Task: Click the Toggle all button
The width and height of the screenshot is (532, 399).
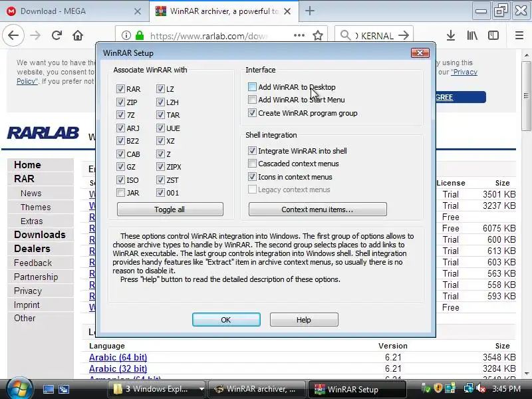Action: pyautogui.click(x=170, y=209)
